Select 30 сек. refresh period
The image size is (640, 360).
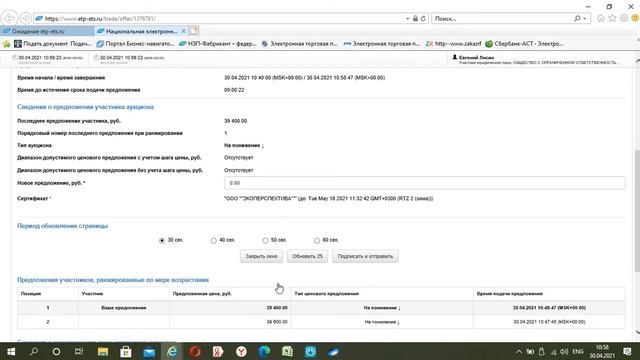[x=162, y=240]
